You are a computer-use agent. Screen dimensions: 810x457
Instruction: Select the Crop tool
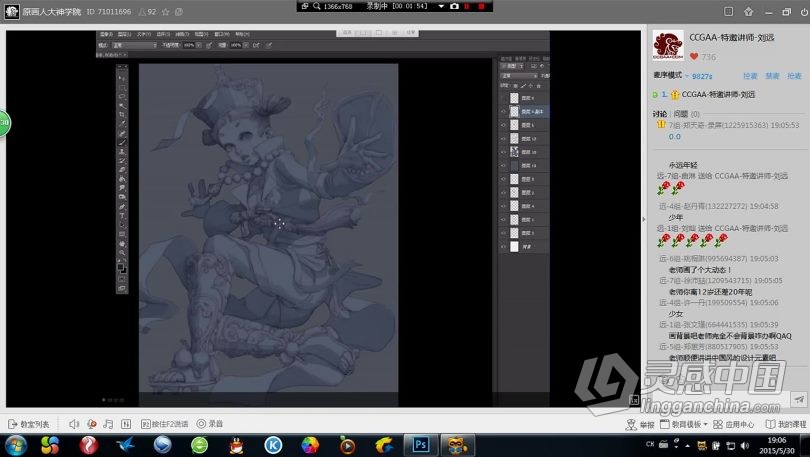(x=122, y=115)
